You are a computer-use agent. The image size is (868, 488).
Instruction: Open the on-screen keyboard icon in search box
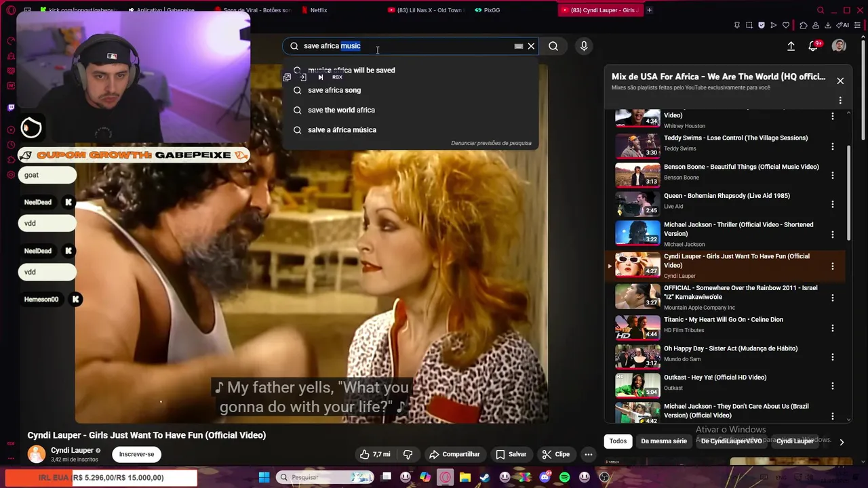pos(518,46)
